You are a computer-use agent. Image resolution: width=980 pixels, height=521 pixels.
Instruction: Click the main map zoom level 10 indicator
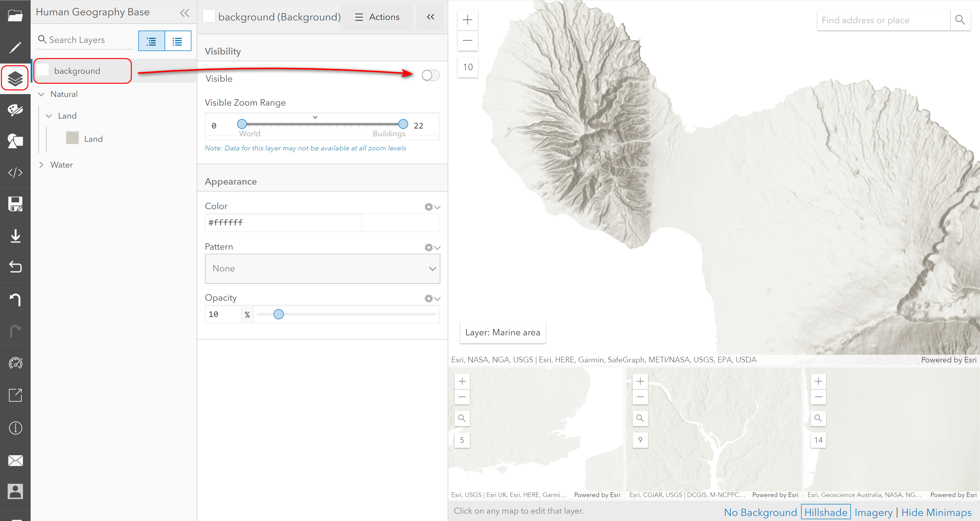pos(468,67)
